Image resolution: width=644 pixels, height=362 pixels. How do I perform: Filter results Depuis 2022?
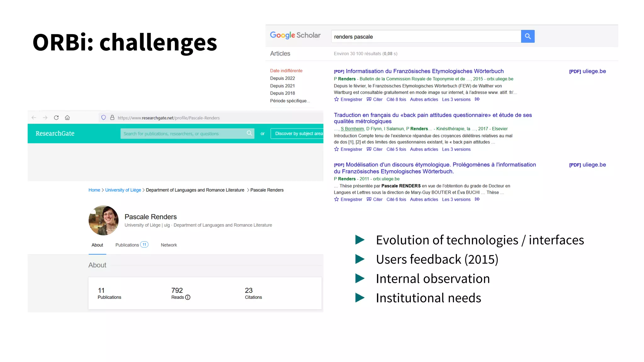tap(282, 78)
